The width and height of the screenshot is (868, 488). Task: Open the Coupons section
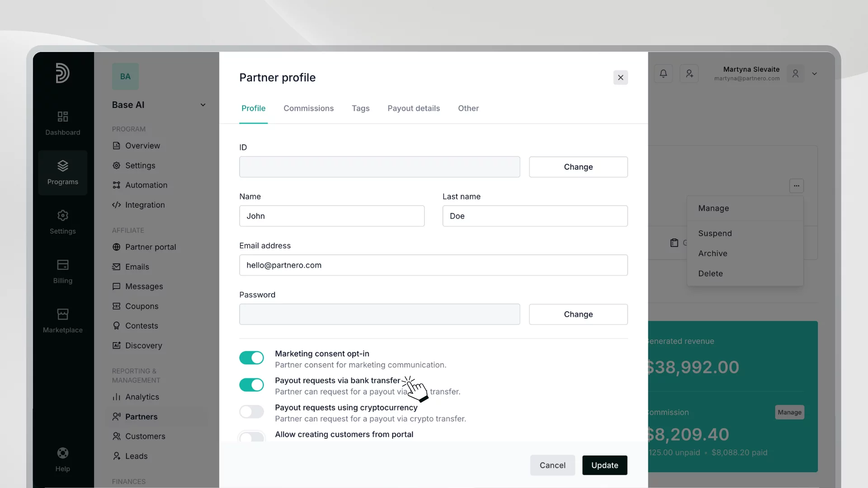coord(141,306)
